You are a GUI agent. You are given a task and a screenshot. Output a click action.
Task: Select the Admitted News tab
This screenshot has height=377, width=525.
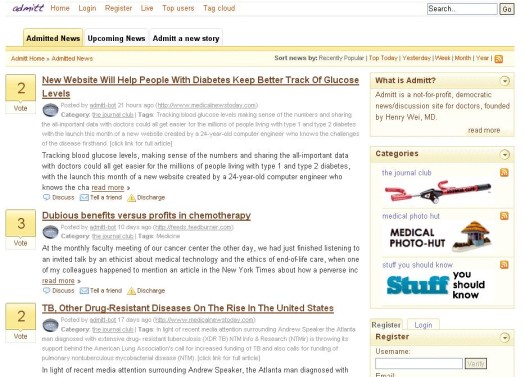[x=53, y=38]
